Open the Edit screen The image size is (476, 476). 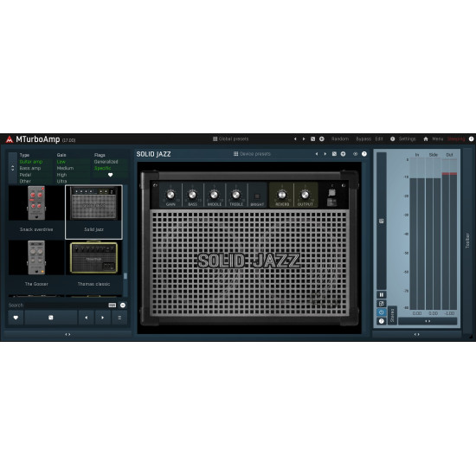click(x=379, y=138)
